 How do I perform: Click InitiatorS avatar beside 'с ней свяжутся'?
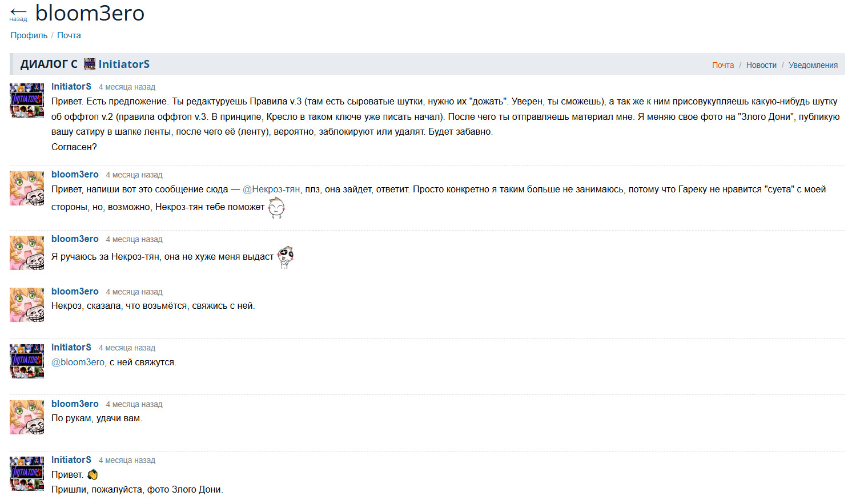[x=27, y=361]
